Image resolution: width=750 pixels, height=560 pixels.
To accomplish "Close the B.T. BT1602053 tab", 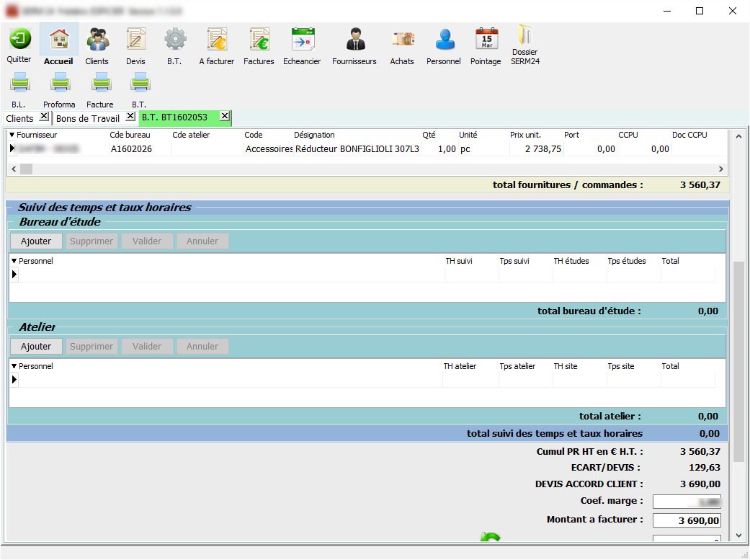I will [225, 116].
